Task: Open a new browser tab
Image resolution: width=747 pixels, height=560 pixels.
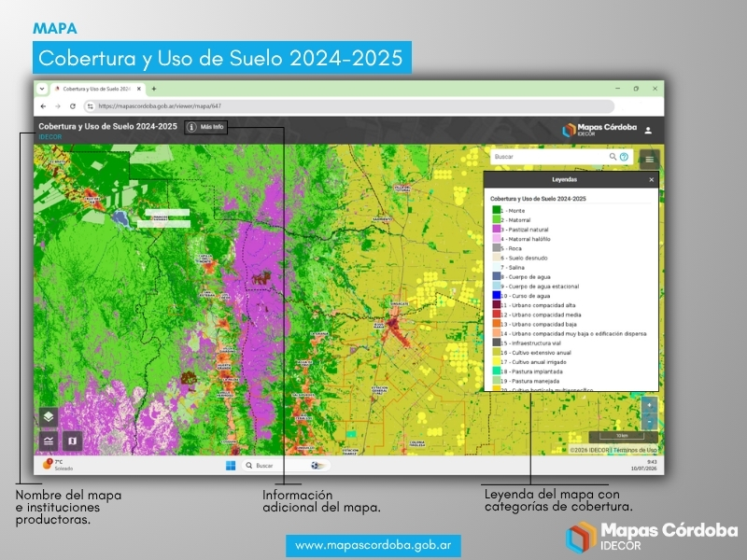Action: (154, 89)
